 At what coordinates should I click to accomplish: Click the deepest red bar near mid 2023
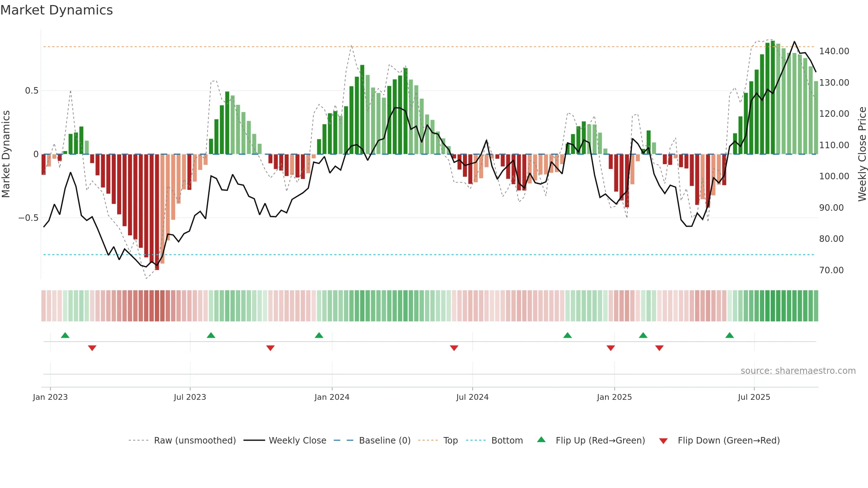(157, 212)
